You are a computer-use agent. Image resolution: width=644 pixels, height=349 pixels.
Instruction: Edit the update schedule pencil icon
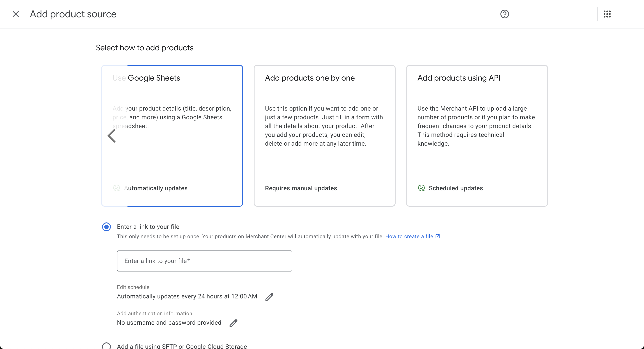[269, 297]
